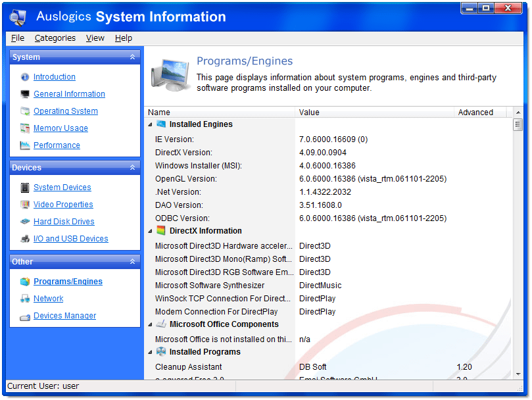532x400 pixels.
Task: Open the File menu
Action: (18, 38)
